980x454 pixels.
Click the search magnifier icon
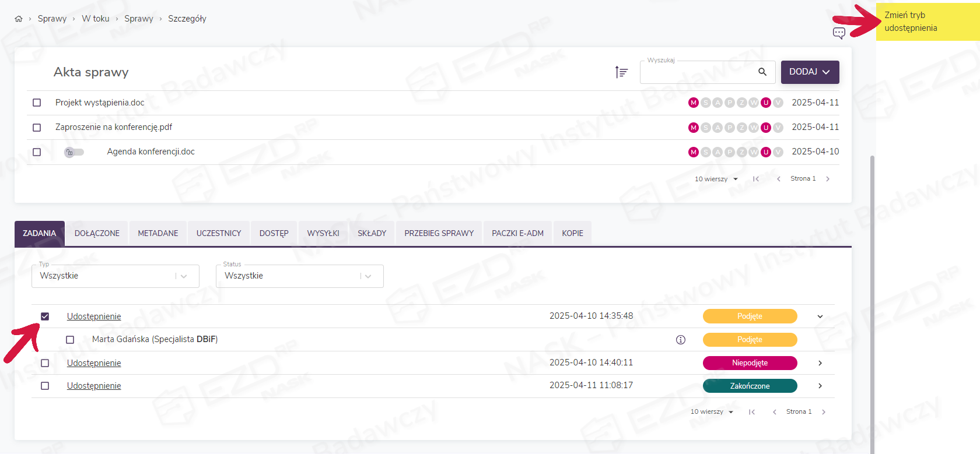[762, 72]
